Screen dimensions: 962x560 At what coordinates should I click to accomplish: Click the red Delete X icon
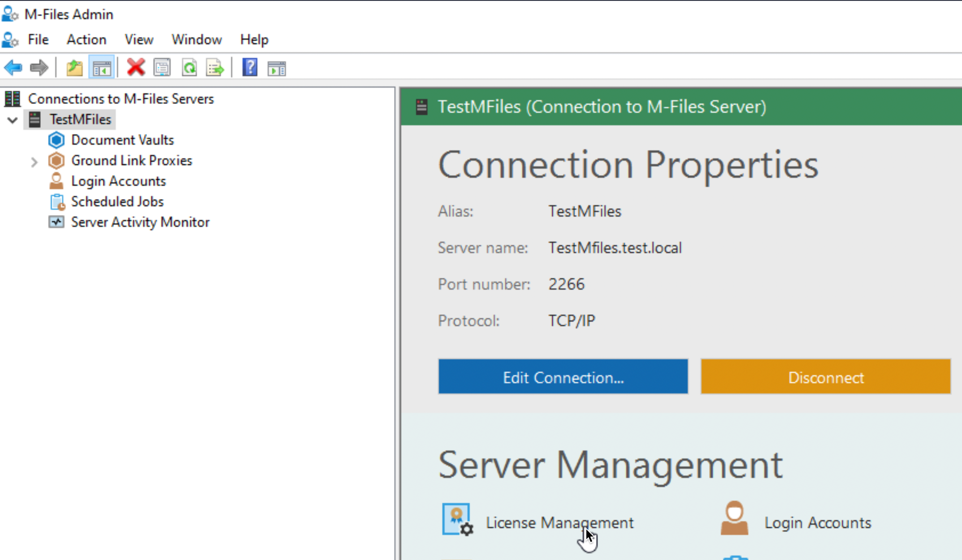click(135, 68)
